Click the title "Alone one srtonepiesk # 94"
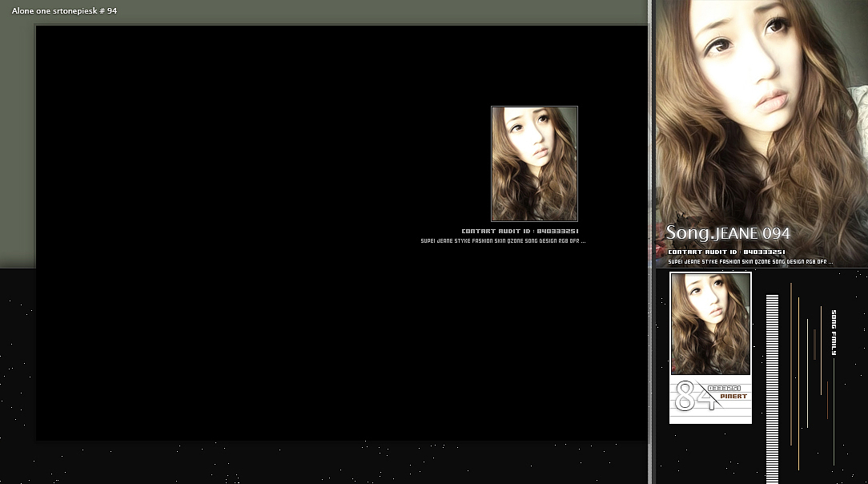This screenshot has width=868, height=484. coord(64,10)
